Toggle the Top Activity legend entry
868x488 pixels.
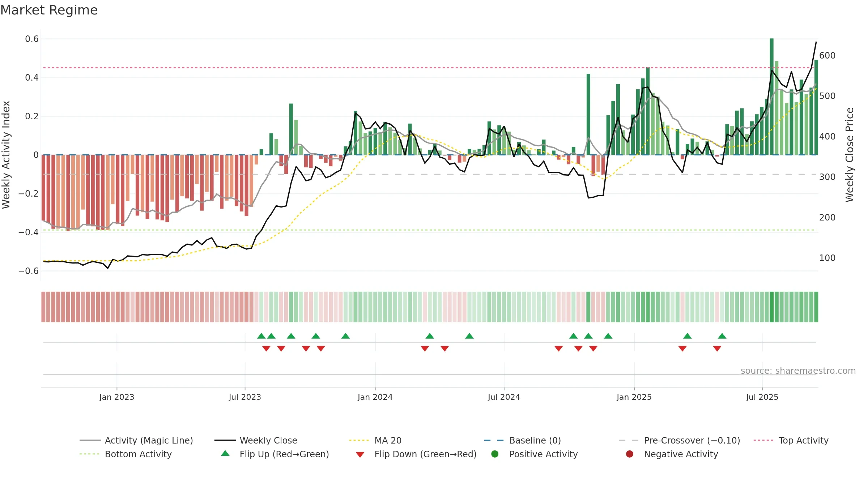791,440
